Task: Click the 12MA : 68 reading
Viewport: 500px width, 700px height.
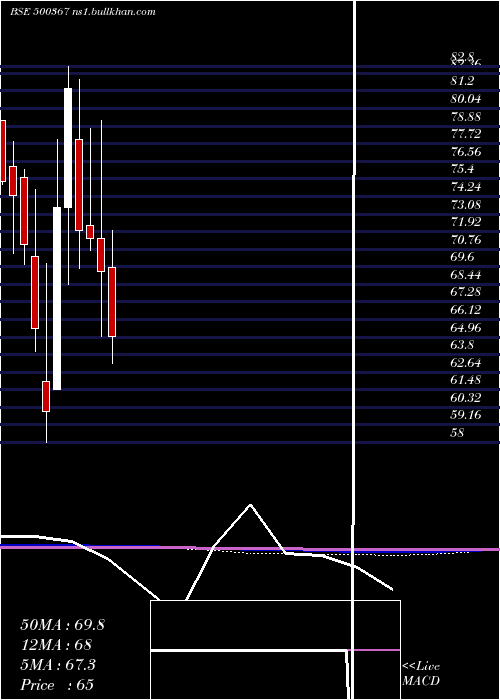Action: click(56, 645)
